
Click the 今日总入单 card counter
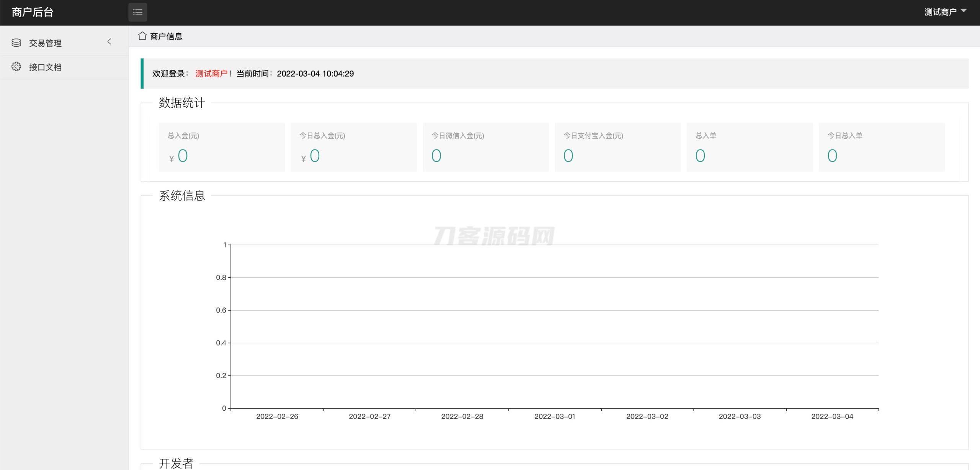point(832,155)
